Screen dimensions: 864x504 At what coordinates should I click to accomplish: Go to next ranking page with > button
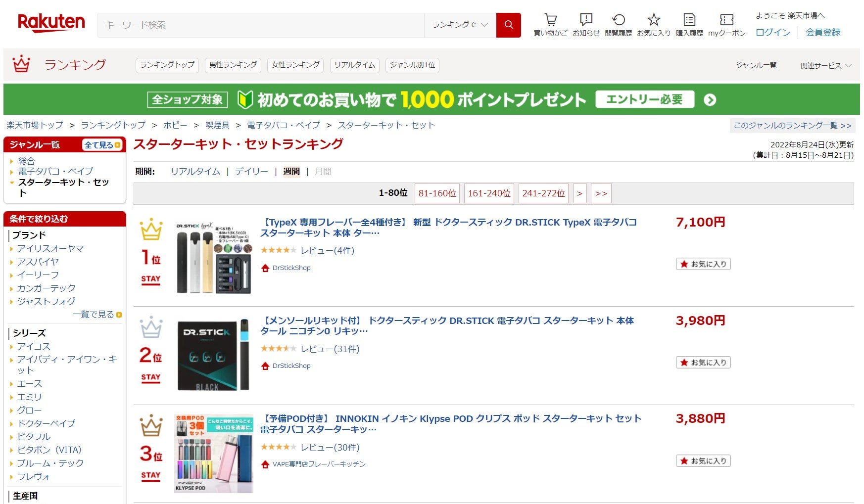click(x=580, y=193)
